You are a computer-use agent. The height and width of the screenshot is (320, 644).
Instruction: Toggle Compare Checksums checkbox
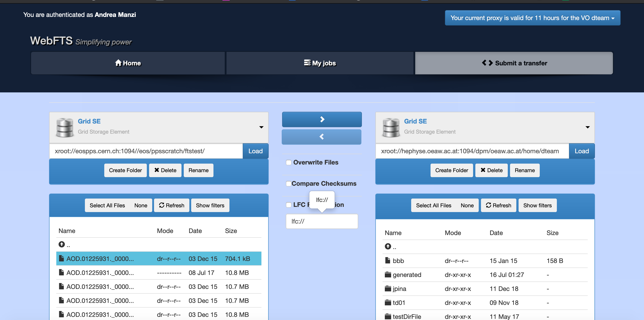[288, 183]
